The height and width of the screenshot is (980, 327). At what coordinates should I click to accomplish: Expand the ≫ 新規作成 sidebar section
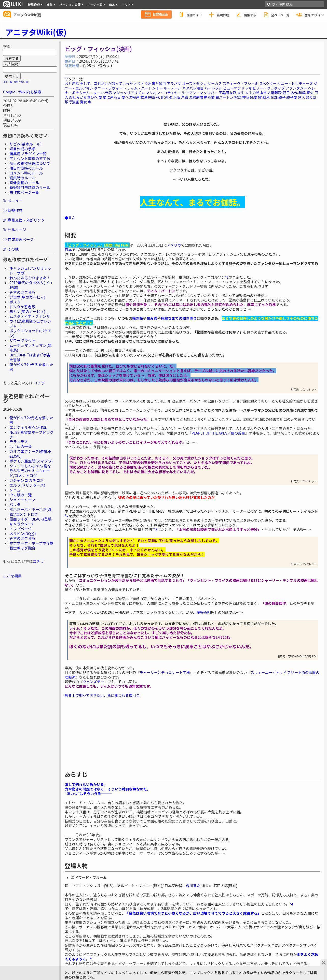tap(12, 210)
